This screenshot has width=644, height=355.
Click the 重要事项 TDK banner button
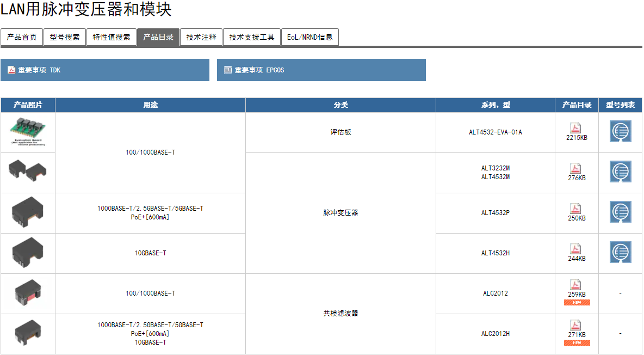(105, 70)
